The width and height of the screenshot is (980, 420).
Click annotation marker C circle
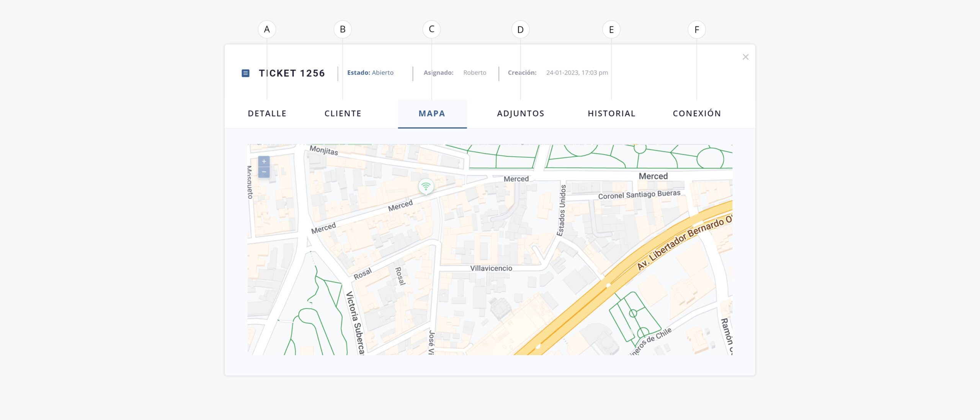click(431, 29)
